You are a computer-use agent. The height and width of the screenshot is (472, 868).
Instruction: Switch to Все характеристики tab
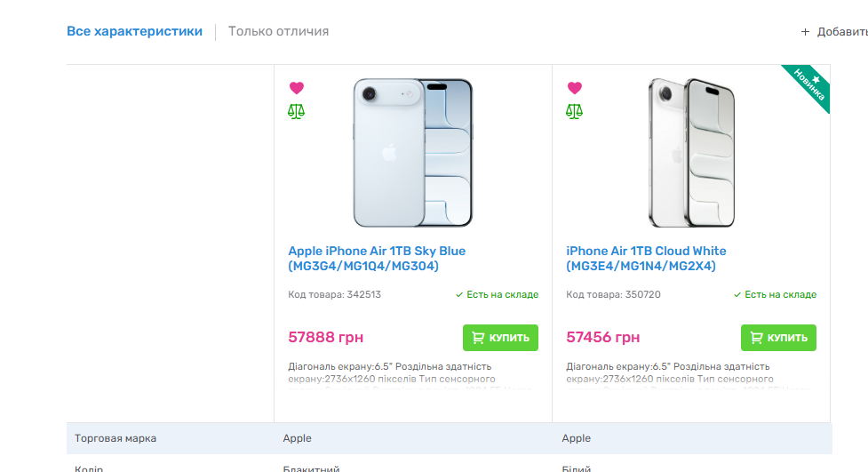(134, 31)
